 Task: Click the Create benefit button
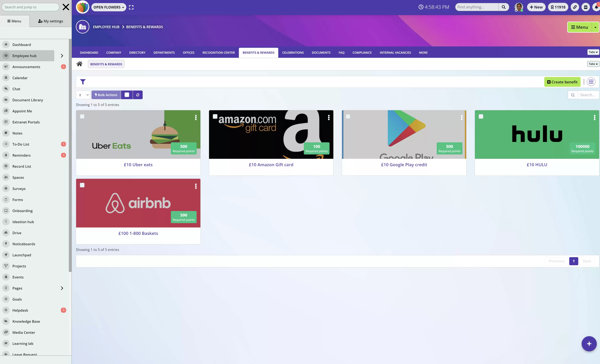coord(562,82)
